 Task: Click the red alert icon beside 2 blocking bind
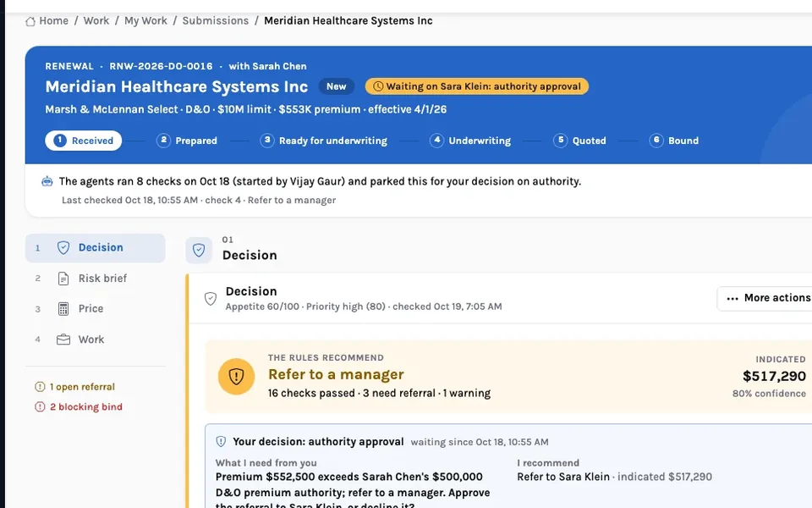[x=40, y=407]
